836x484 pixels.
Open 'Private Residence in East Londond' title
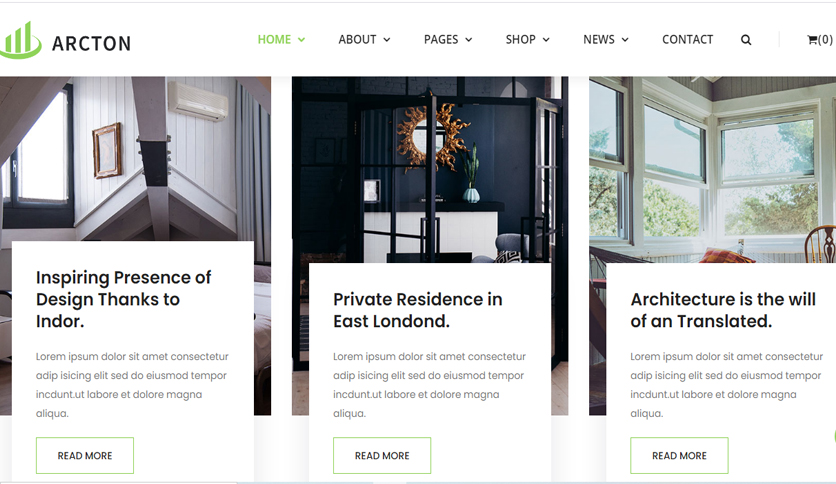[417, 310]
